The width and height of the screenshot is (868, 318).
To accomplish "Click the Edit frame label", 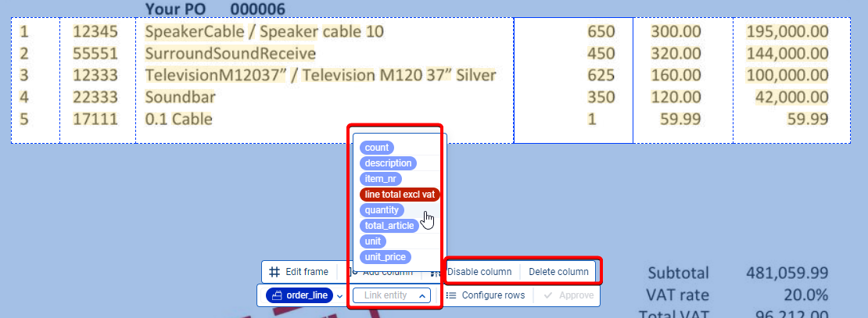I will (307, 272).
